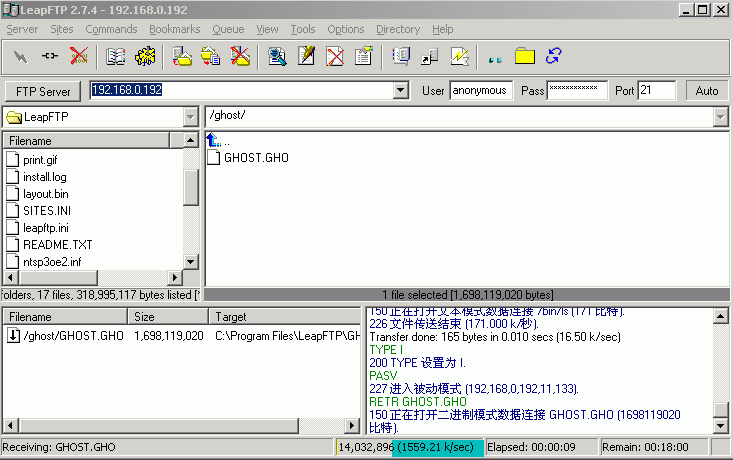Click the queue Target column header
733x460 pixels.
tap(285, 316)
